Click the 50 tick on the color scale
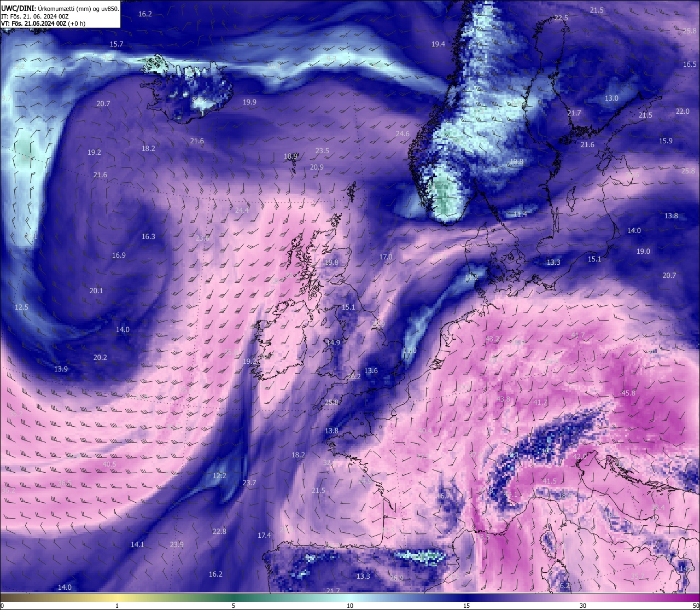 (696, 606)
